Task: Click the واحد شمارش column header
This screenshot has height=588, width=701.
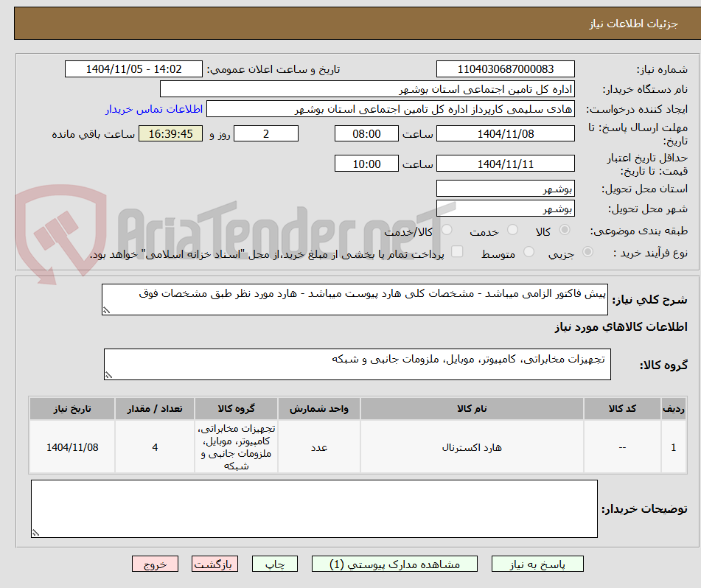Action: pyautogui.click(x=318, y=408)
